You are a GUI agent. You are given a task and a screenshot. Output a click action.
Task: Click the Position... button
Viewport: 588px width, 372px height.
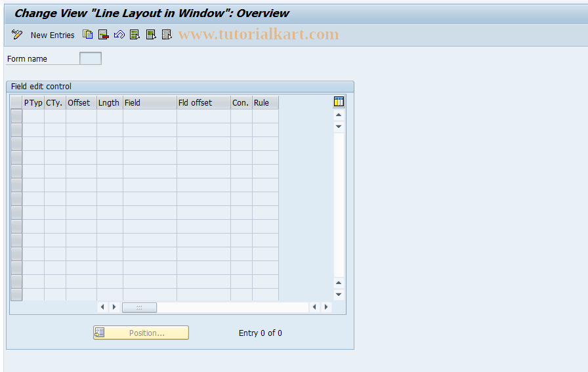tap(141, 333)
